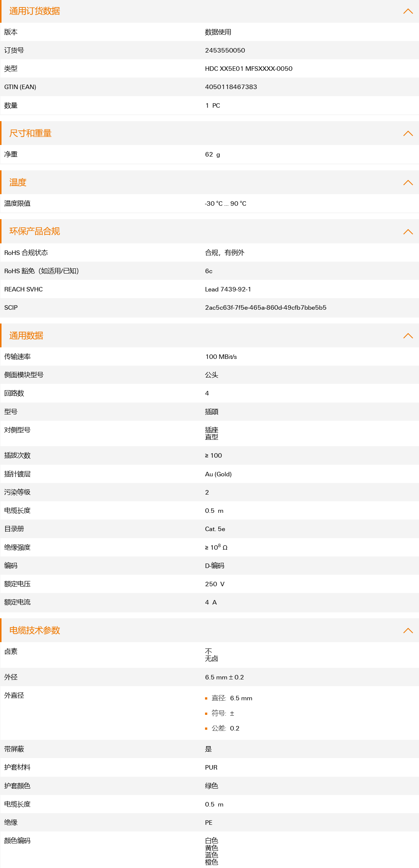Click transmission rate value 100 MBit/s

pyautogui.click(x=221, y=357)
